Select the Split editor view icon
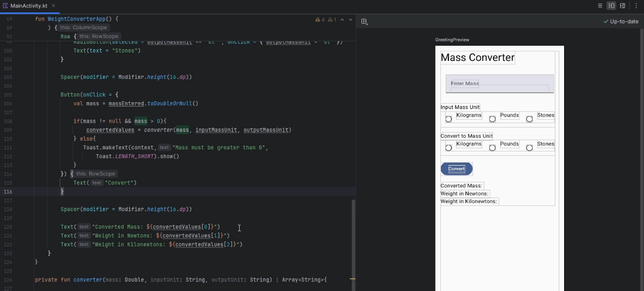644x291 pixels. point(611,6)
